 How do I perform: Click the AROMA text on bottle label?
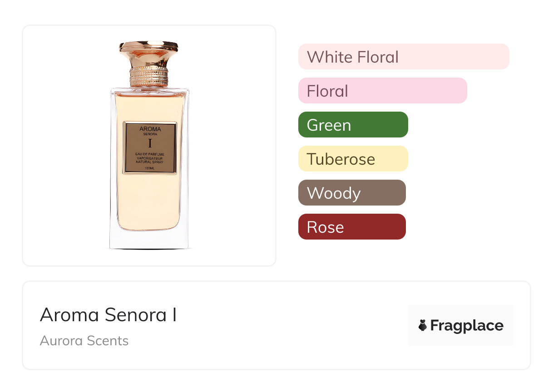point(150,129)
